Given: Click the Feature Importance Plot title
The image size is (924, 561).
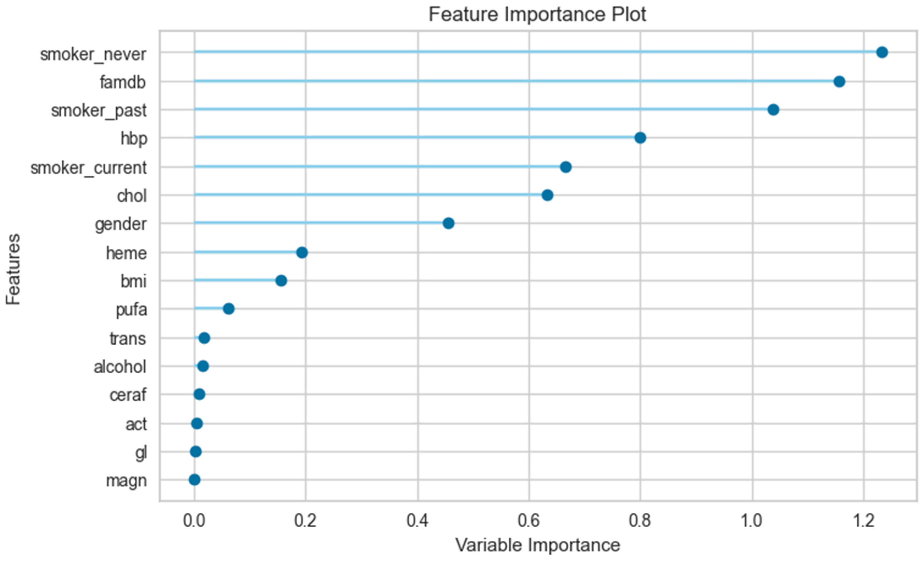Looking at the screenshot, I should pos(537,15).
